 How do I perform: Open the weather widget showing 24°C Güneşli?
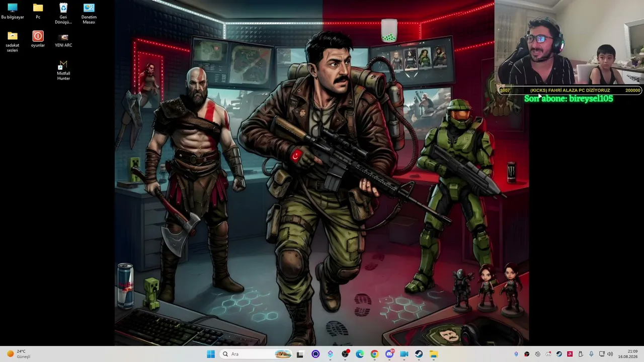(x=19, y=354)
